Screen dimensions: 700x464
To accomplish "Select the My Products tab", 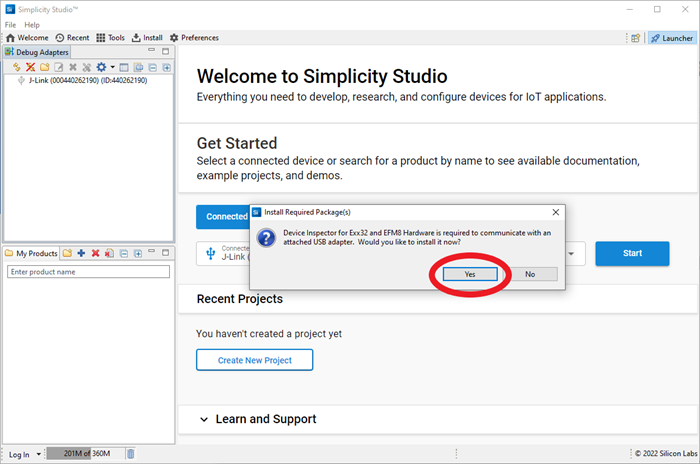I will 31,253.
